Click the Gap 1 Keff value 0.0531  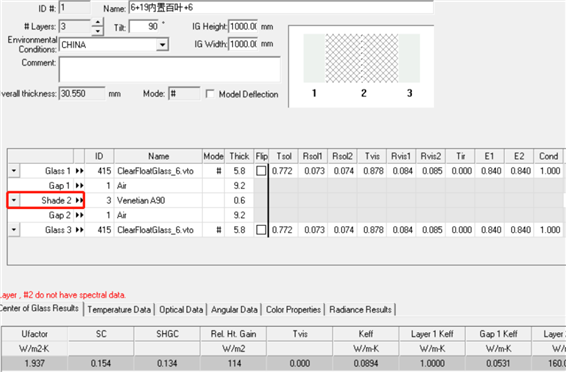tap(498, 363)
